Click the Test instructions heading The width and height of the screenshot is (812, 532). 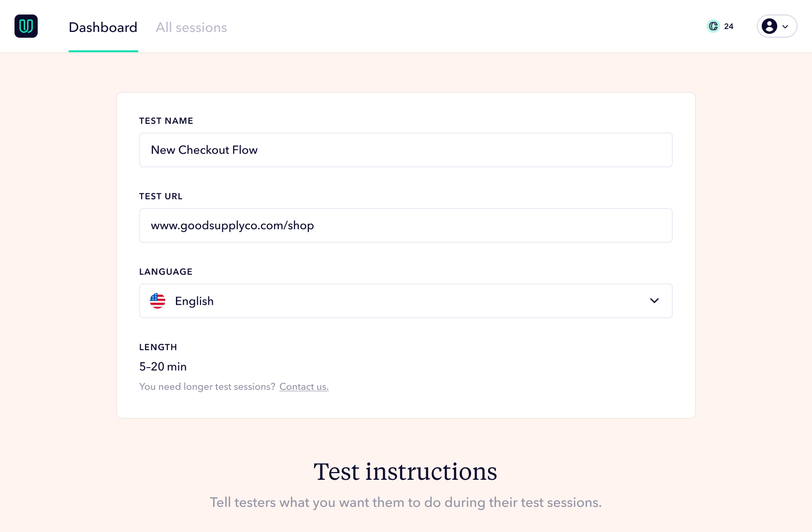pyautogui.click(x=405, y=472)
